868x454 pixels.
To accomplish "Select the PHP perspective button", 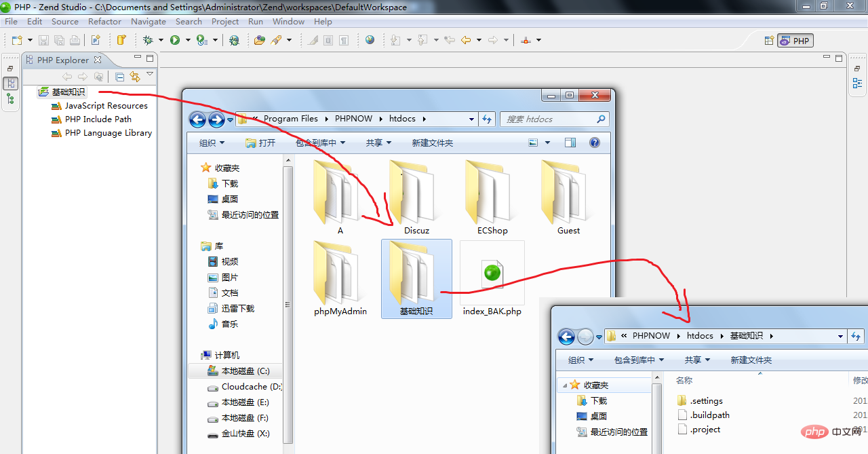I will pos(795,41).
